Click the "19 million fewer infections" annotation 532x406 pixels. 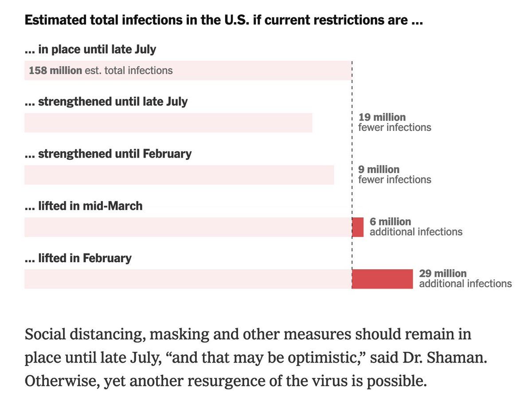point(394,122)
